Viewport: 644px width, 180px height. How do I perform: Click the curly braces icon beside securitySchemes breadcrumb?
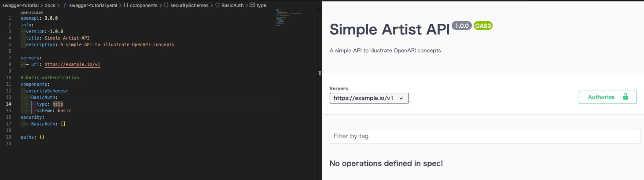pos(166,5)
